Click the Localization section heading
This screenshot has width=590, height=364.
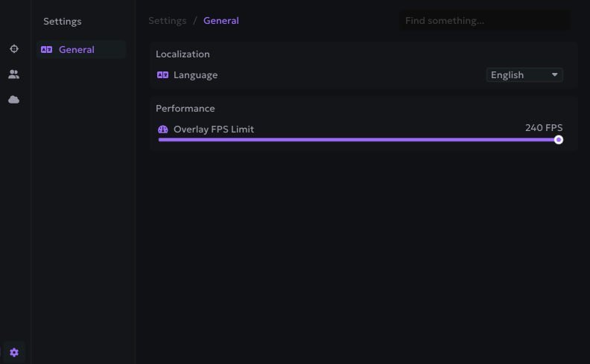click(x=183, y=54)
